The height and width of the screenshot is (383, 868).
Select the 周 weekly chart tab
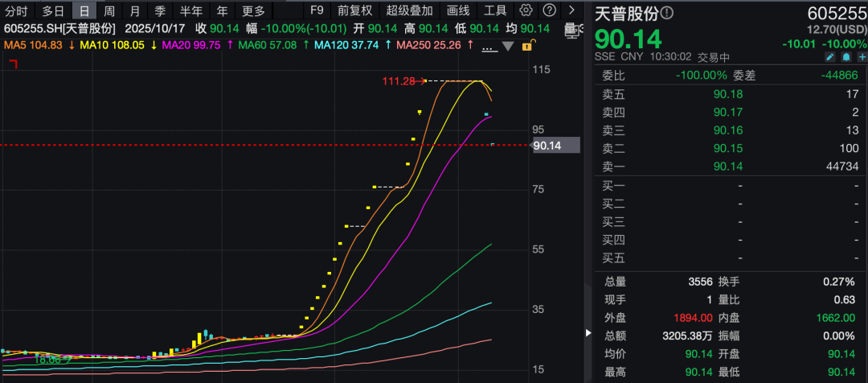(109, 10)
